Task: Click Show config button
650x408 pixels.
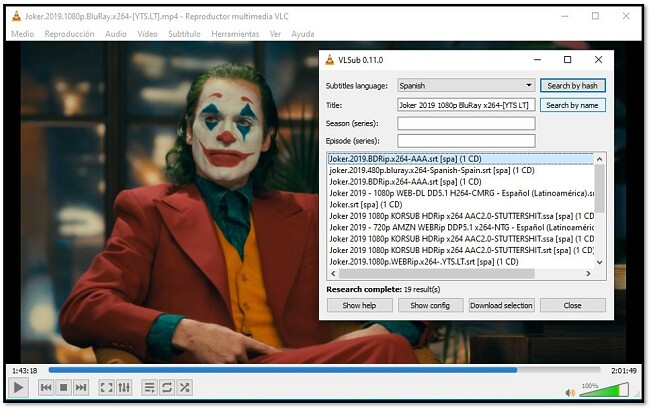Action: [x=430, y=306]
